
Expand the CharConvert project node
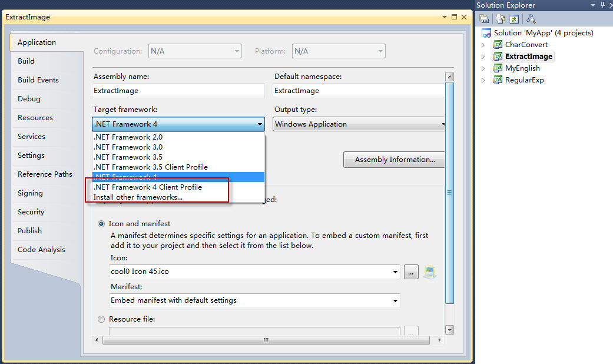(x=483, y=45)
